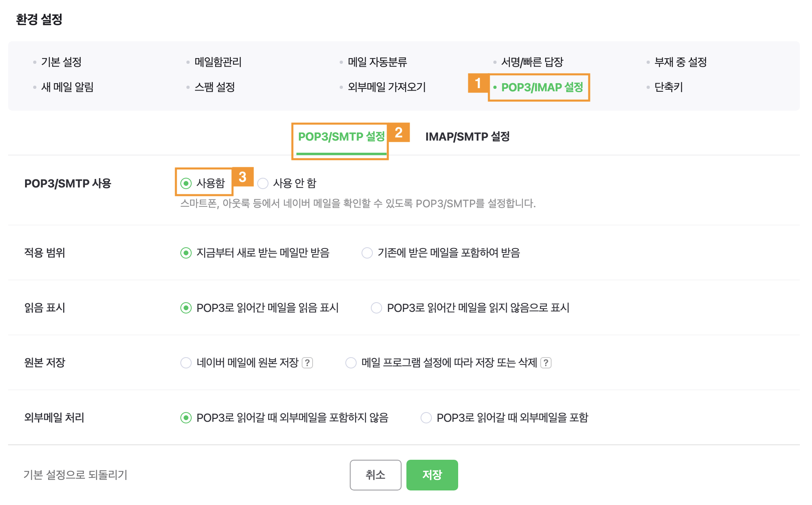
Task: Go to 외부메일 가져오기 settings
Action: 387,87
